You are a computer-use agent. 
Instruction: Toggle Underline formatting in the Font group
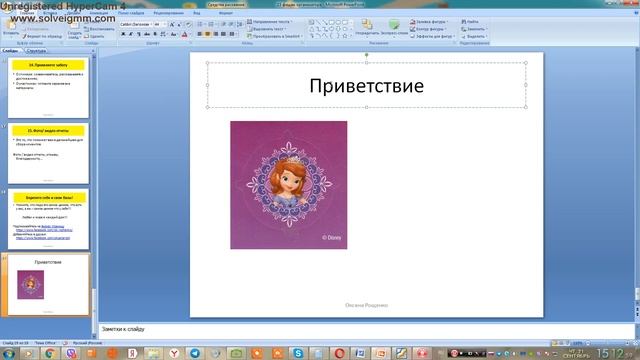click(139, 34)
